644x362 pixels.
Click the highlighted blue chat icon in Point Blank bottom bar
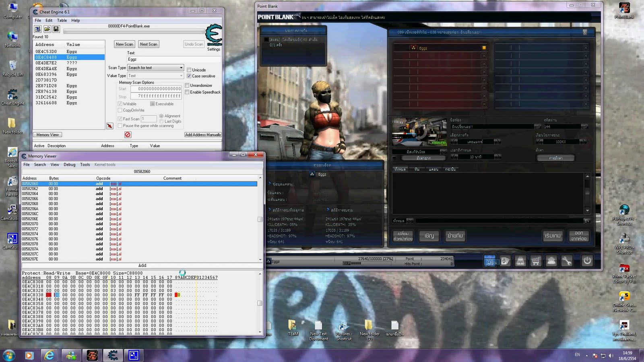(490, 261)
